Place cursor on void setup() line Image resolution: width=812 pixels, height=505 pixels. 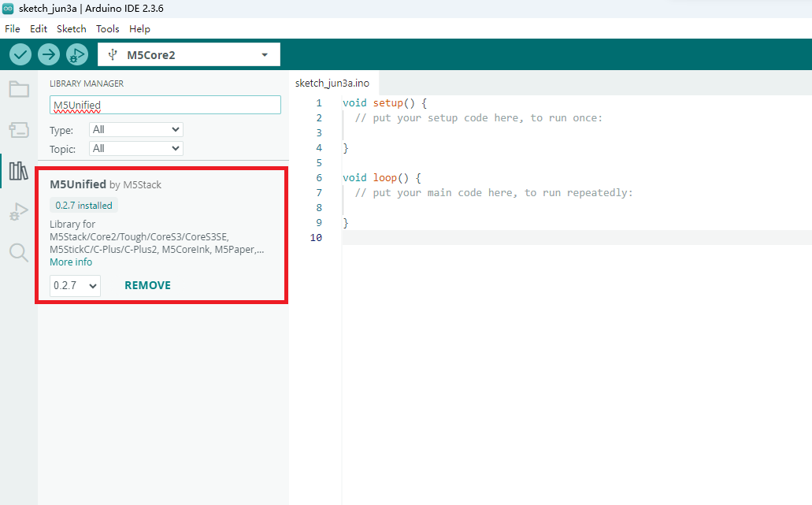point(385,103)
